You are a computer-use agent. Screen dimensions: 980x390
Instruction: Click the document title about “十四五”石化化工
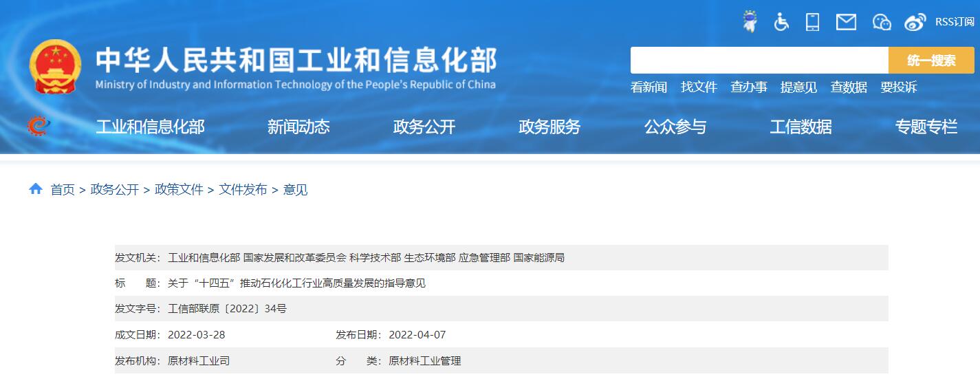tap(296, 283)
